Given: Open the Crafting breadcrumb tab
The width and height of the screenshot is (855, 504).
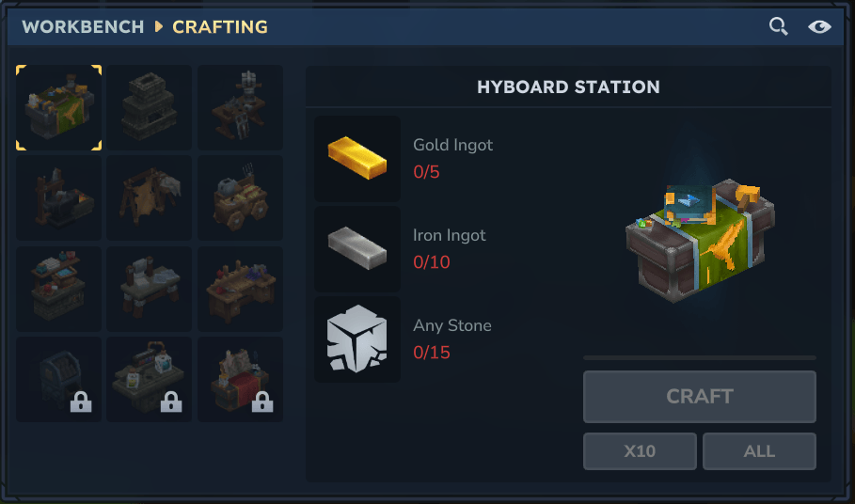Looking at the screenshot, I should click(x=220, y=26).
